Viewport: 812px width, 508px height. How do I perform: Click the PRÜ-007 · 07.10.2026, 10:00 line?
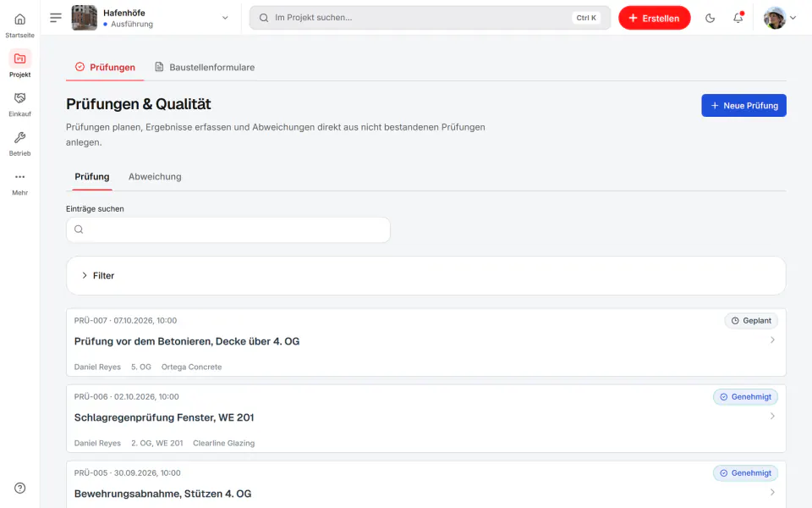click(x=125, y=321)
